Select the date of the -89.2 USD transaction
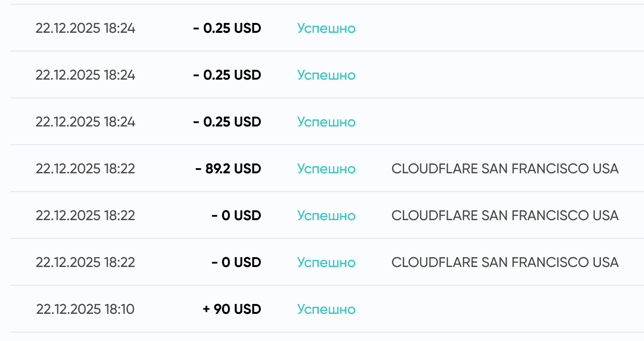 85,169
